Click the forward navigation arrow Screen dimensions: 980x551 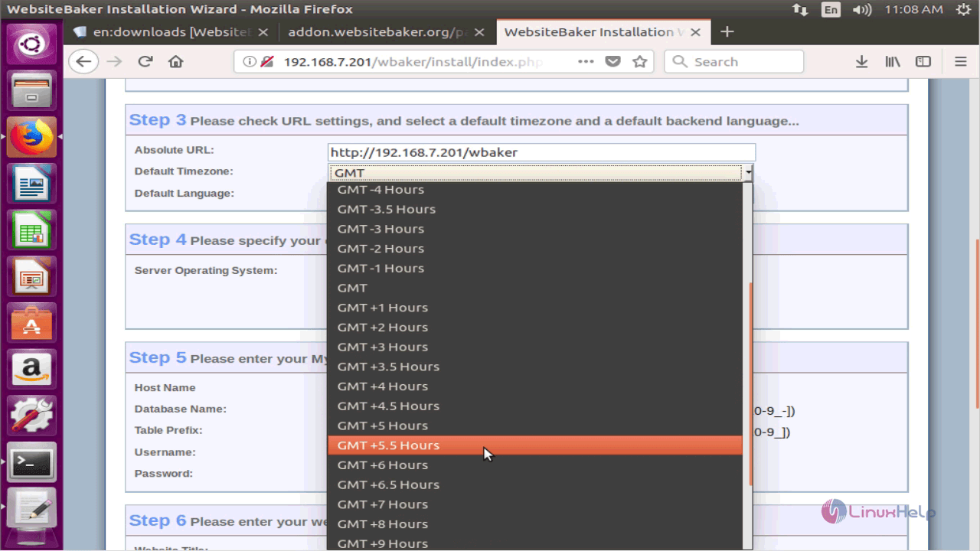click(x=115, y=62)
